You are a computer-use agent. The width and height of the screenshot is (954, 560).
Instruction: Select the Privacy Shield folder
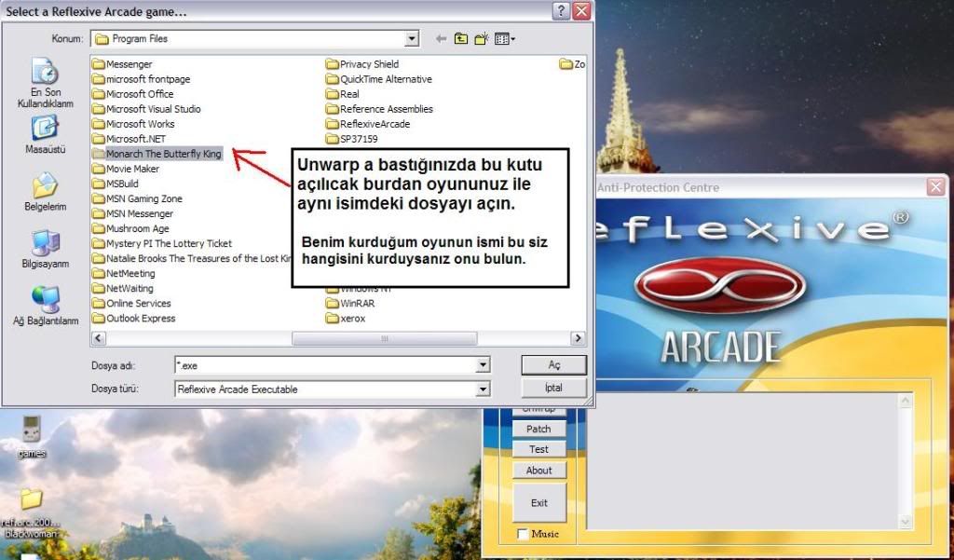(x=362, y=64)
